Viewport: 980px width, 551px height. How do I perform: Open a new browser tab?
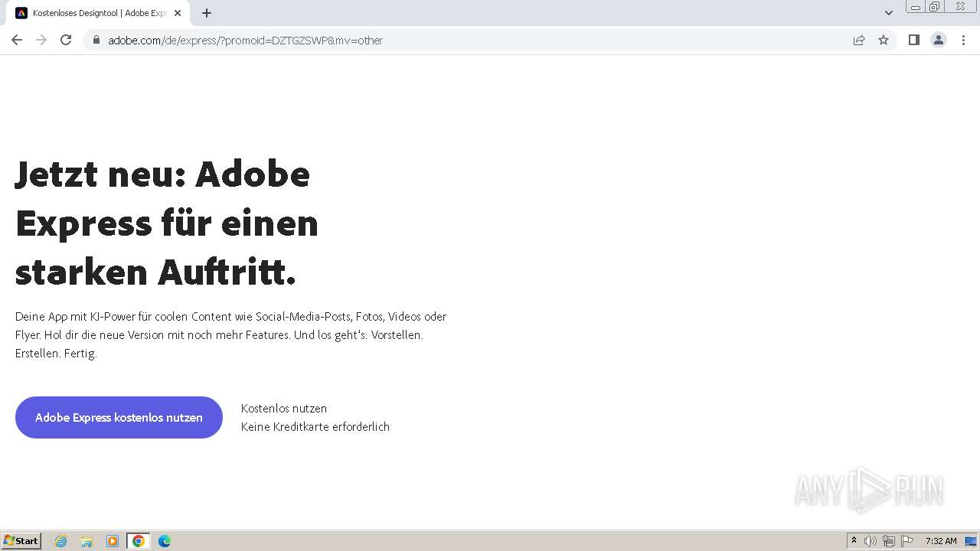[207, 13]
